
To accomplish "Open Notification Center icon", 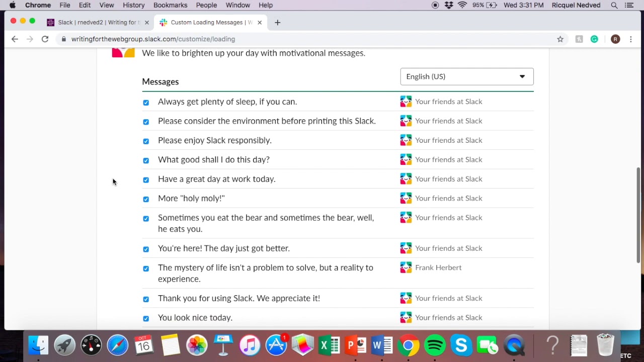I will (629, 5).
